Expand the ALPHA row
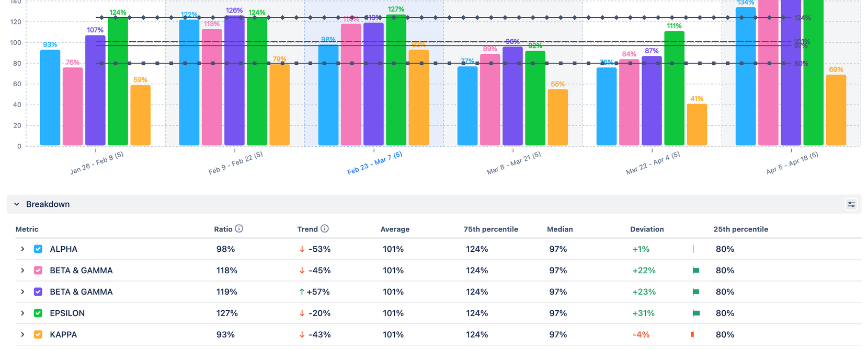 tap(22, 249)
